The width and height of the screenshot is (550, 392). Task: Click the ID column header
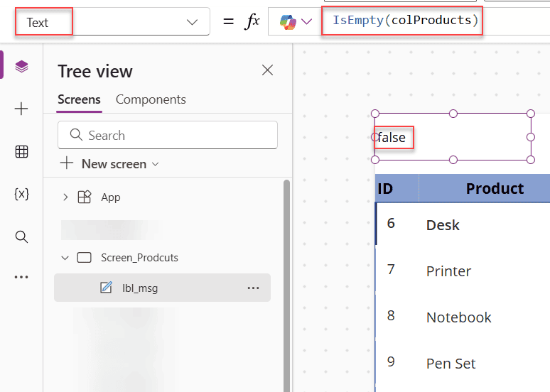coord(397,188)
